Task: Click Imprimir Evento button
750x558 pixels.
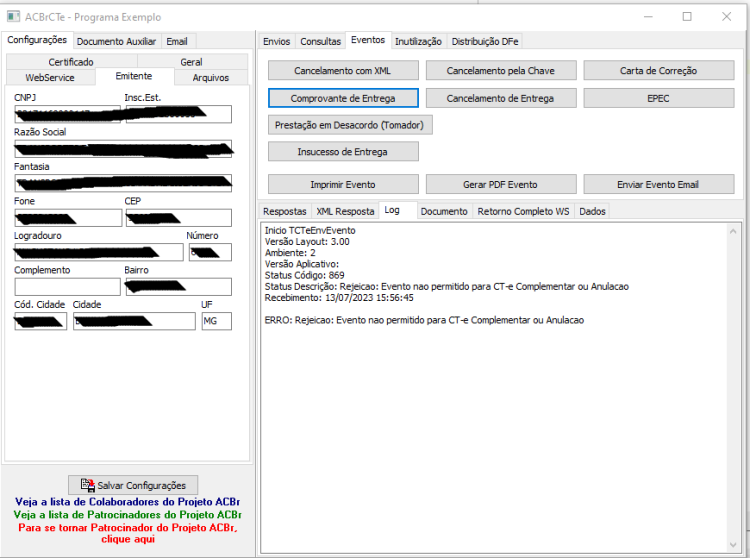Action: [x=343, y=184]
